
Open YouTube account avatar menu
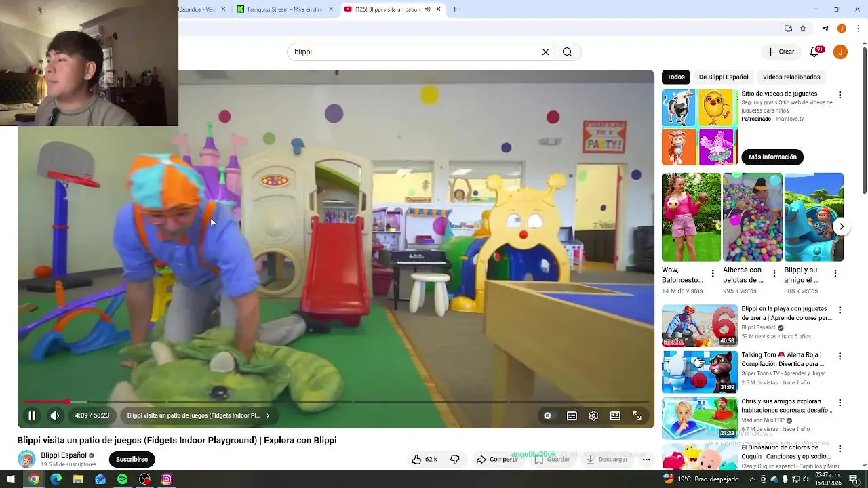[x=840, y=52]
